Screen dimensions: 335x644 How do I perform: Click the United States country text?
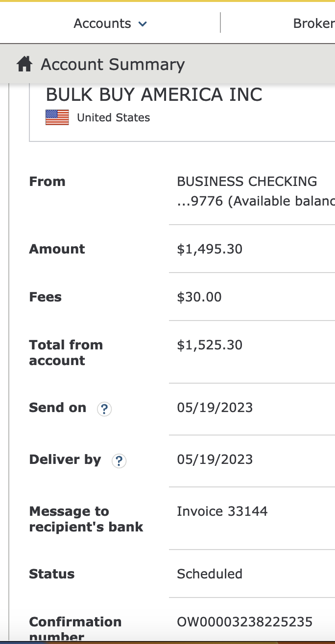pyautogui.click(x=114, y=117)
